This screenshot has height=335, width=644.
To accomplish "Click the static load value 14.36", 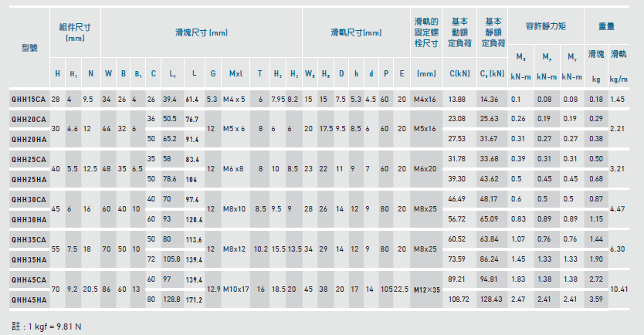I will [x=489, y=100].
